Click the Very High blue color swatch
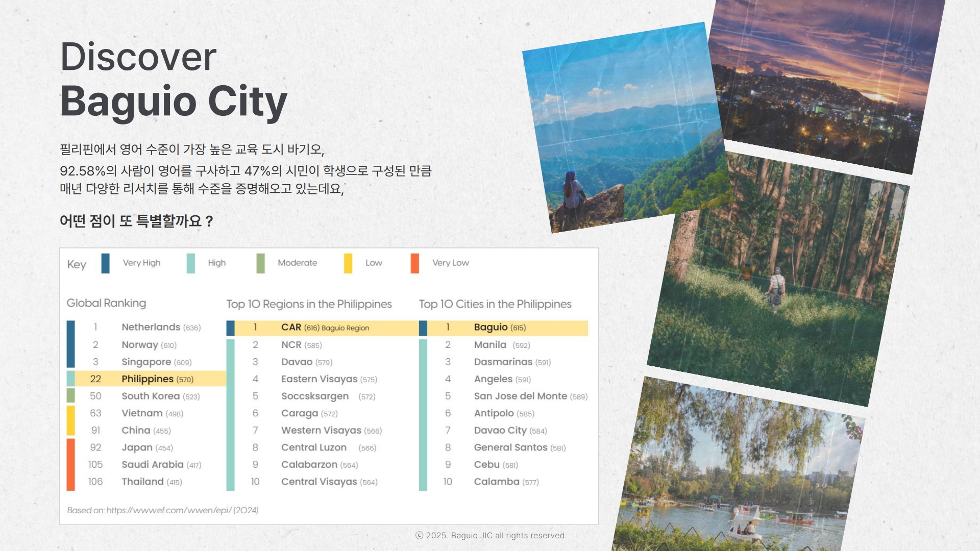This screenshot has width=980, height=551. tap(105, 263)
